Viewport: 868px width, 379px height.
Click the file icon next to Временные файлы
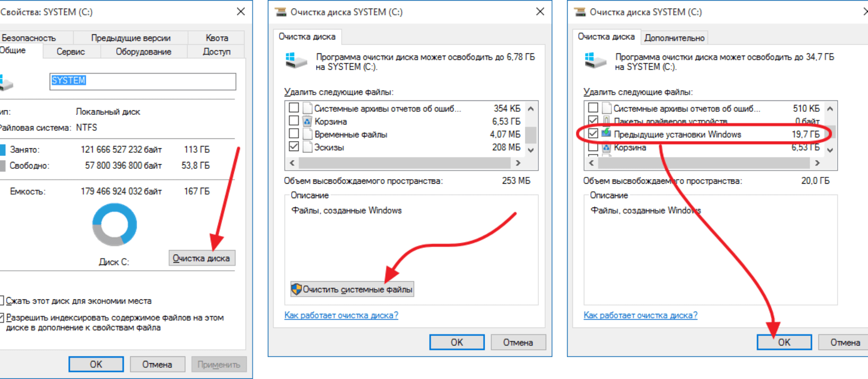[x=307, y=134]
